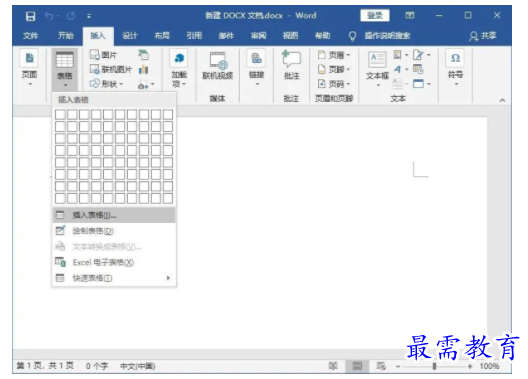Click the 中文(中国) language indicator
Image resolution: width=528 pixels, height=379 pixels.
point(137,366)
